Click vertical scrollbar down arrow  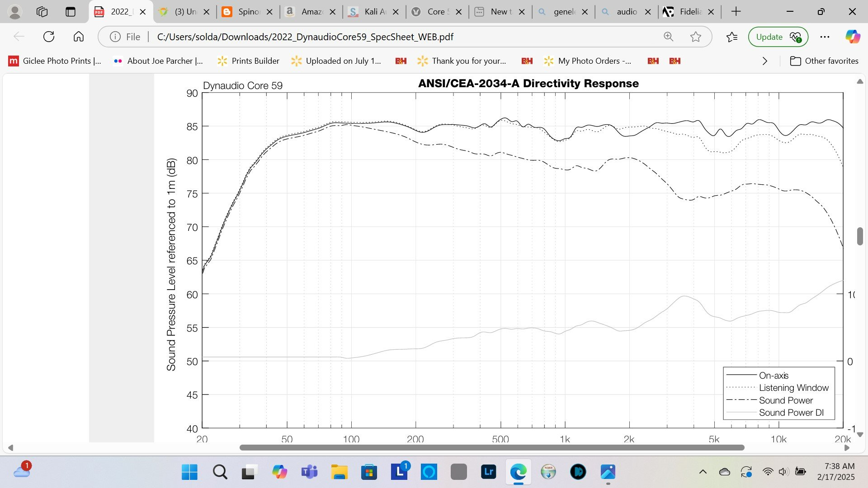[860, 434]
